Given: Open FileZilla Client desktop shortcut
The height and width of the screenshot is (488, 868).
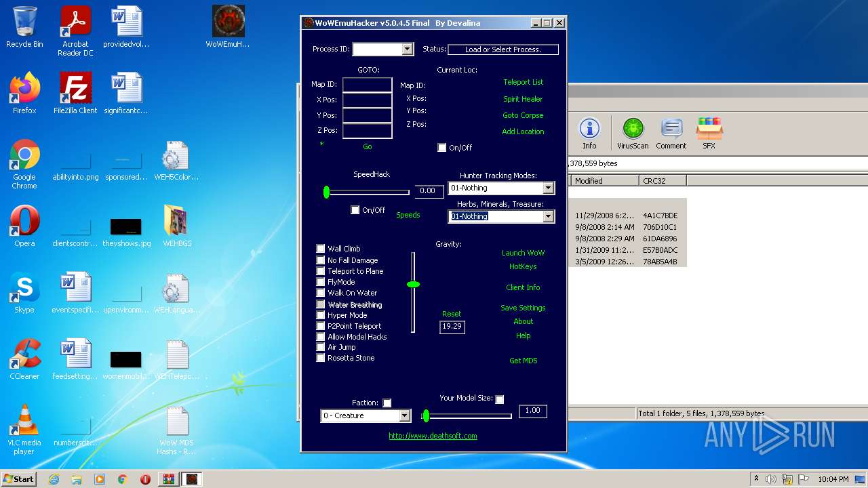Looking at the screenshot, I should [x=75, y=94].
